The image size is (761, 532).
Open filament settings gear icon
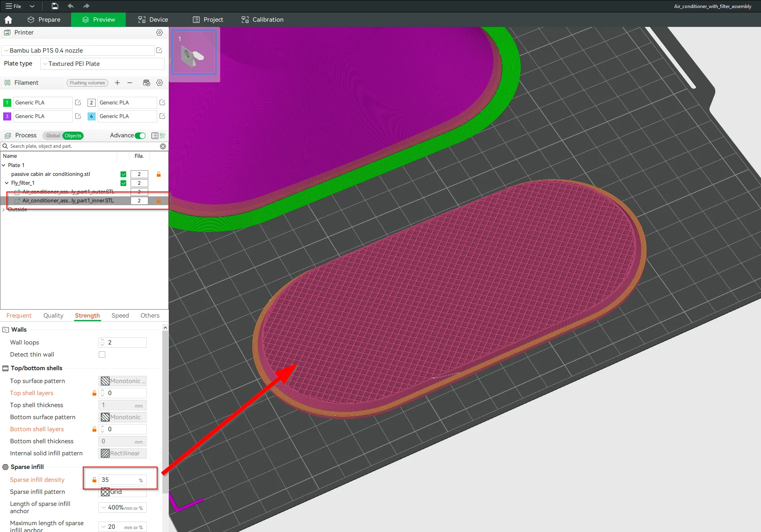coord(160,83)
